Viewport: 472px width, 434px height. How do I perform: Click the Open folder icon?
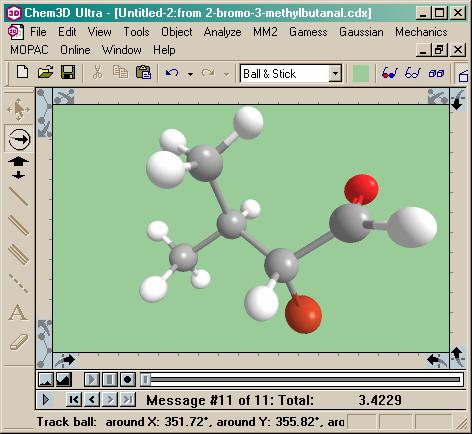tap(45, 72)
